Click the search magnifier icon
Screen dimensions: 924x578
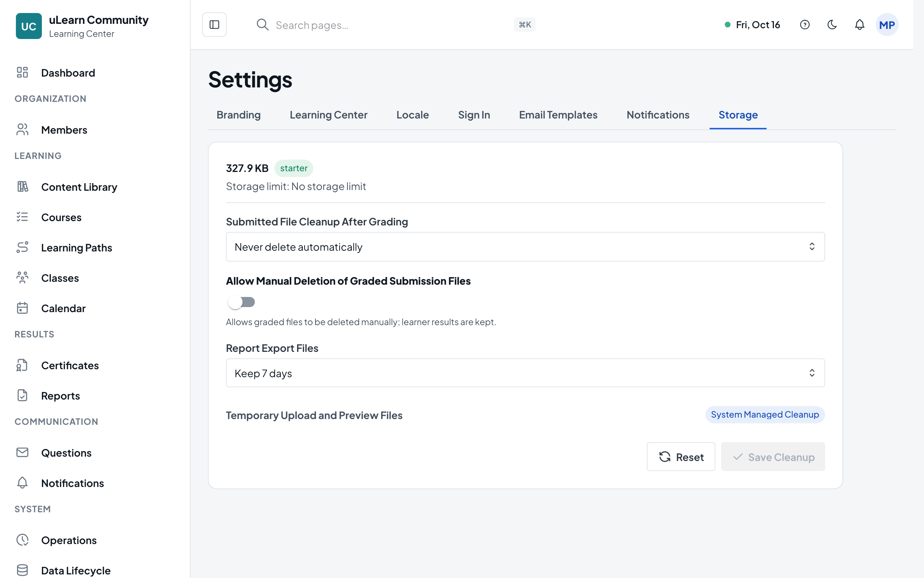[x=262, y=25]
